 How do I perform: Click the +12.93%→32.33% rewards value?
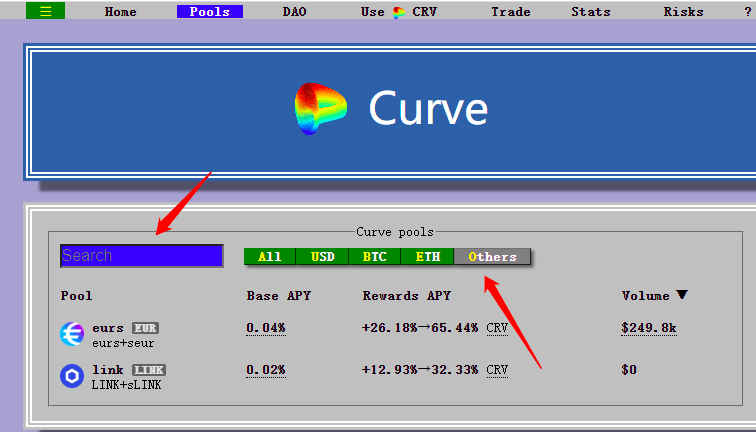click(x=420, y=370)
